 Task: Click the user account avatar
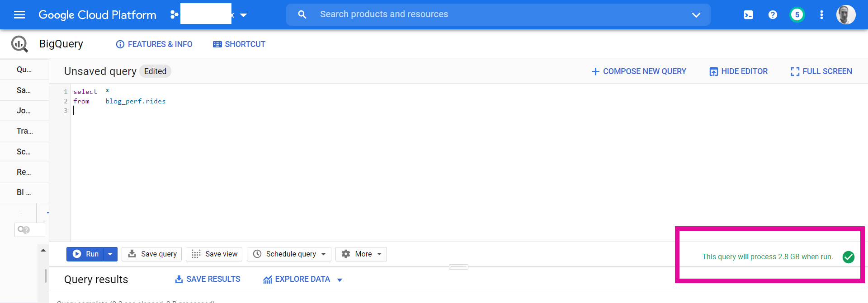click(845, 15)
